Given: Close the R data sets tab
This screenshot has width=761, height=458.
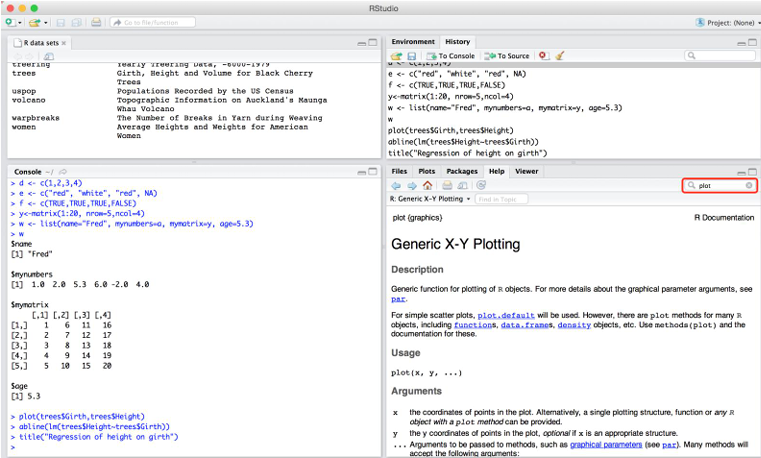Looking at the screenshot, I should coord(64,43).
